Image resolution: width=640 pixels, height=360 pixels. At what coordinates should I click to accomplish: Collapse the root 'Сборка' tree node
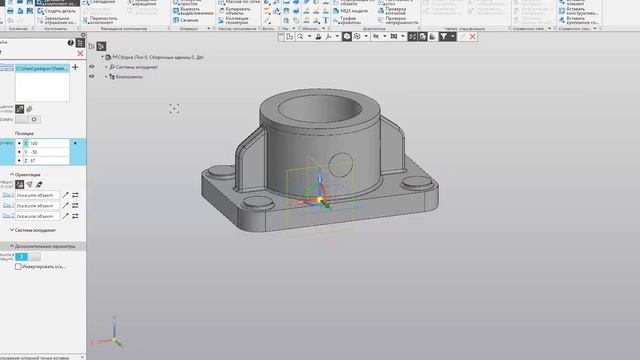click(102, 57)
